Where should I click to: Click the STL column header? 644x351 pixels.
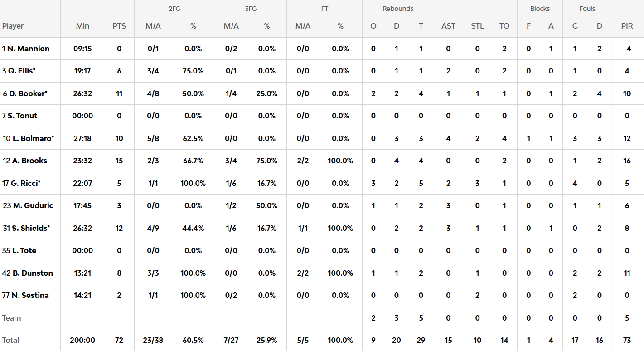[477, 26]
